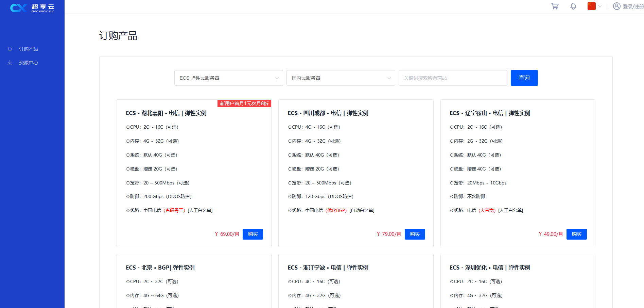Open the 国内云服务器 dropdown
The height and width of the screenshot is (308, 644).
click(x=341, y=78)
